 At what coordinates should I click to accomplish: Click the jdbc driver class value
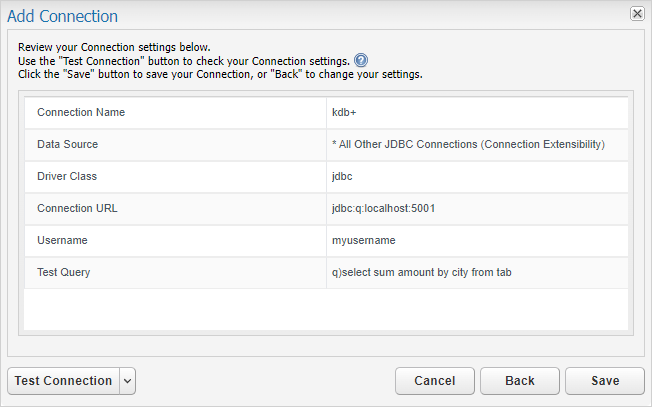point(477,176)
